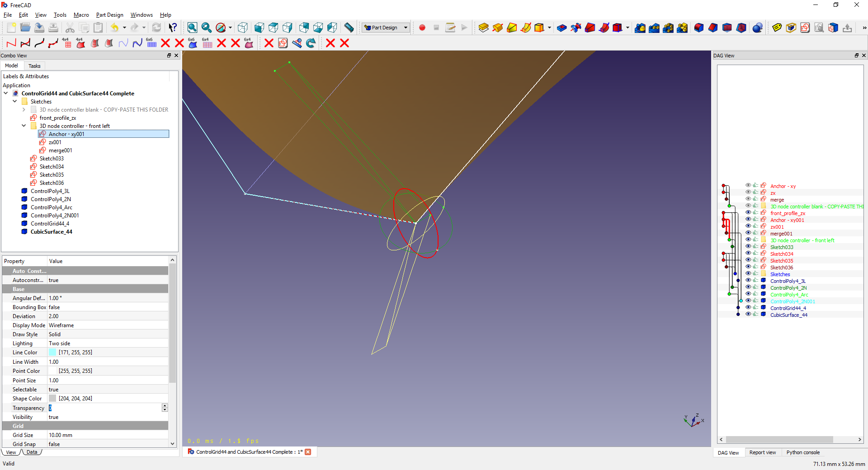
Task: Select Sketch035 in the model tree
Action: pos(52,175)
